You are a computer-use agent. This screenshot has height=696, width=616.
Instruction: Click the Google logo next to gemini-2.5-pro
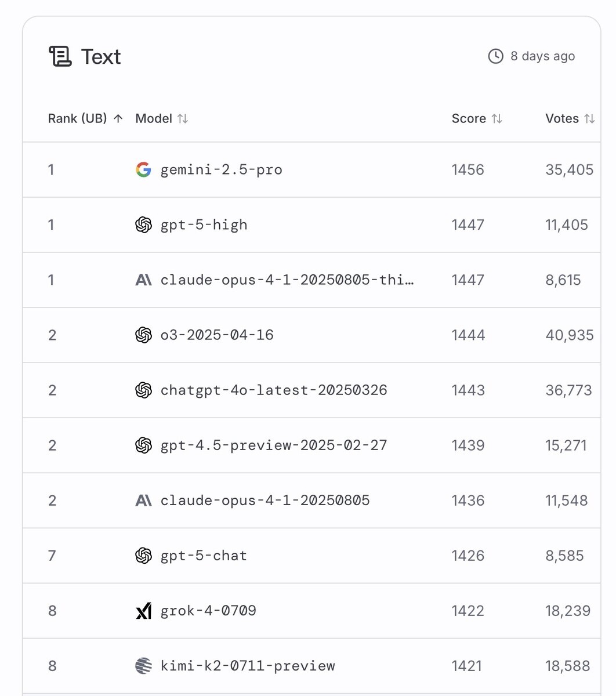point(143,169)
